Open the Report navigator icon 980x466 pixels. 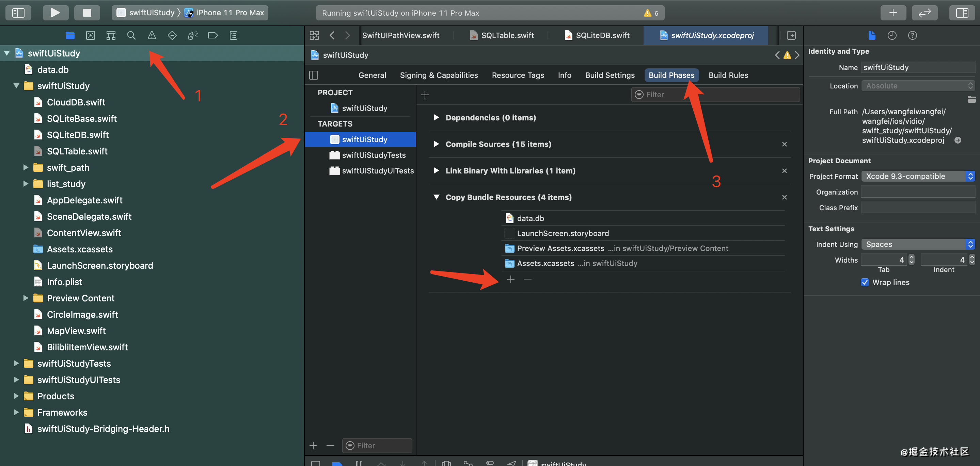[x=234, y=35]
